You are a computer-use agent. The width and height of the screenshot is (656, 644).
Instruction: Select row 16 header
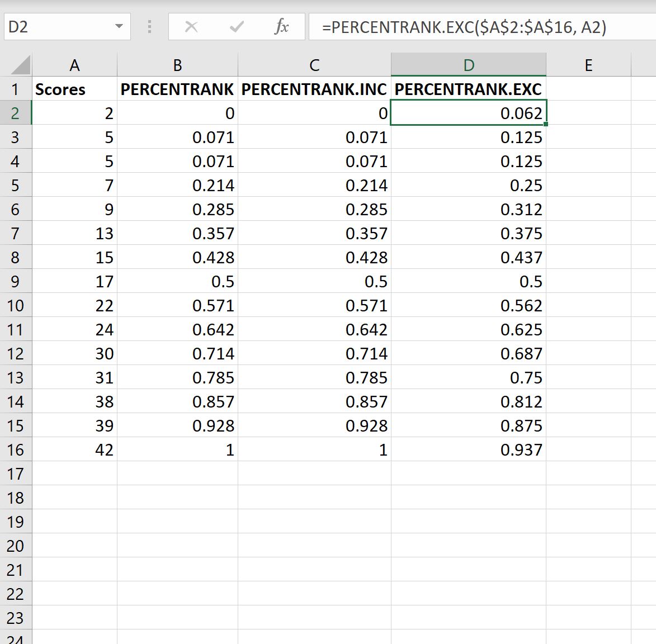pyautogui.click(x=16, y=449)
